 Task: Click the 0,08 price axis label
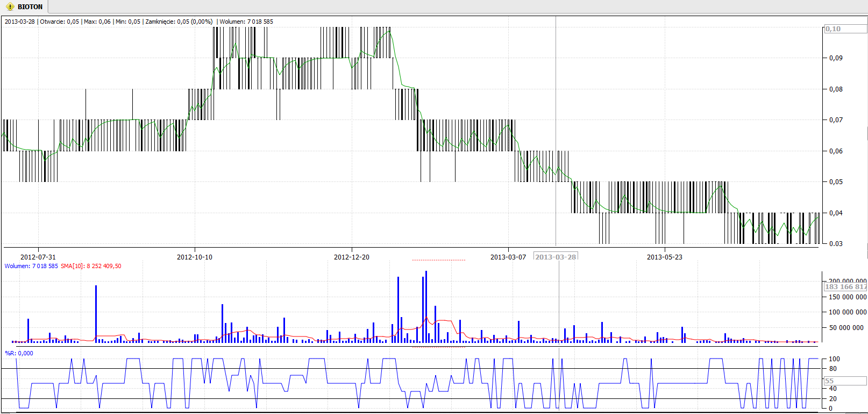[836, 89]
